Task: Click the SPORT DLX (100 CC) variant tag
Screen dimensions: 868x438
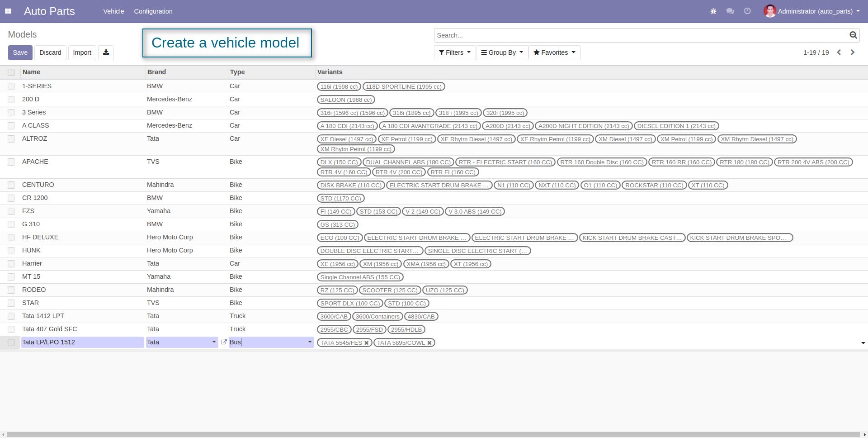Action: [350, 303]
